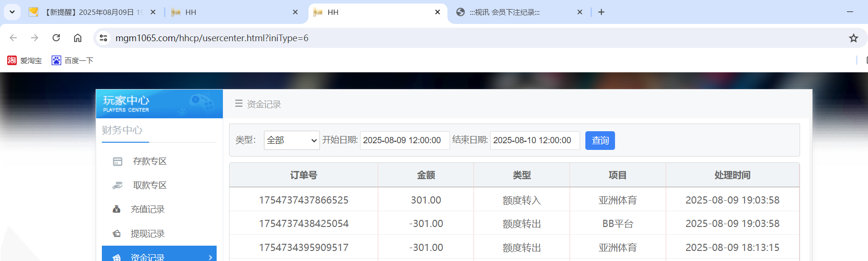This screenshot has width=868, height=261.
Task: Close the first HH tab
Action: 295,12
